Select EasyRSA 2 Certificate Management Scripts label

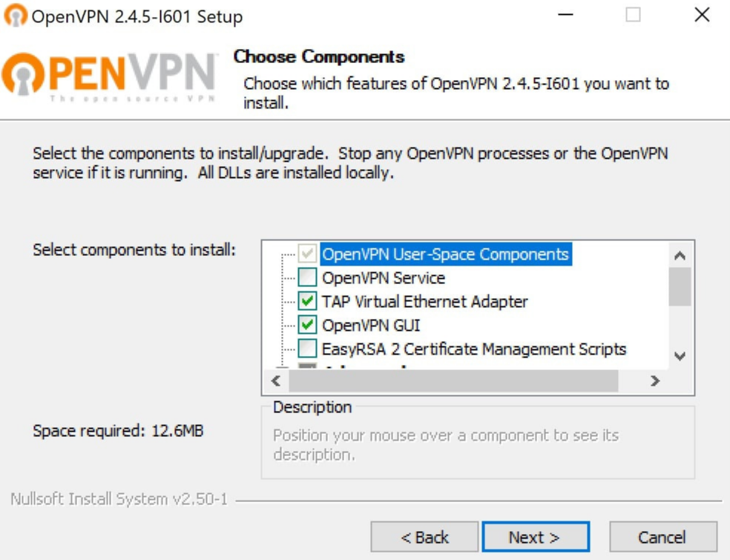coord(474,349)
